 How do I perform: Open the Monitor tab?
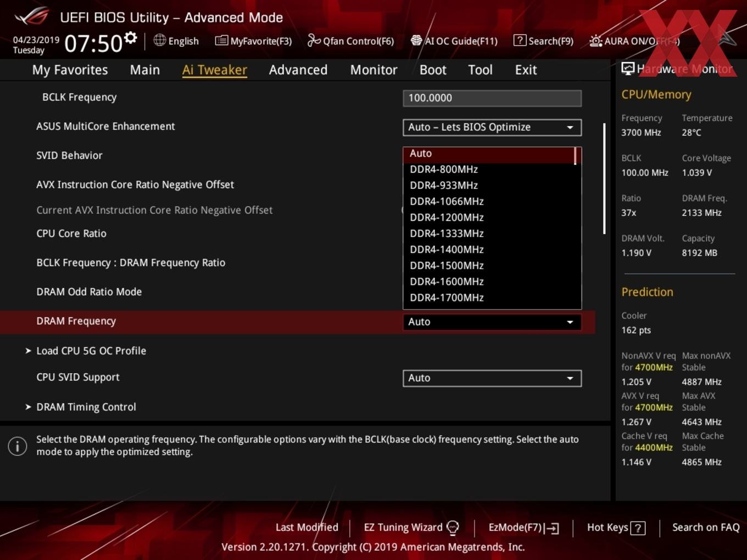click(374, 70)
